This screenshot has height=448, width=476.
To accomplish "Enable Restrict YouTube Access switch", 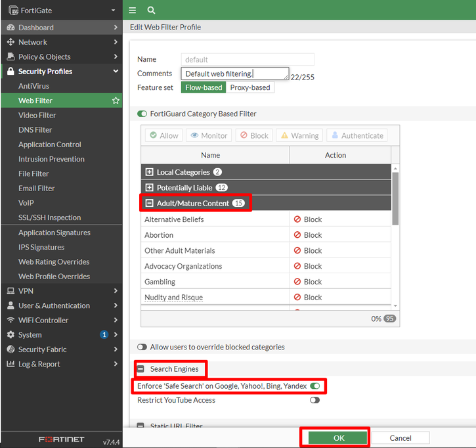I will pyautogui.click(x=314, y=400).
